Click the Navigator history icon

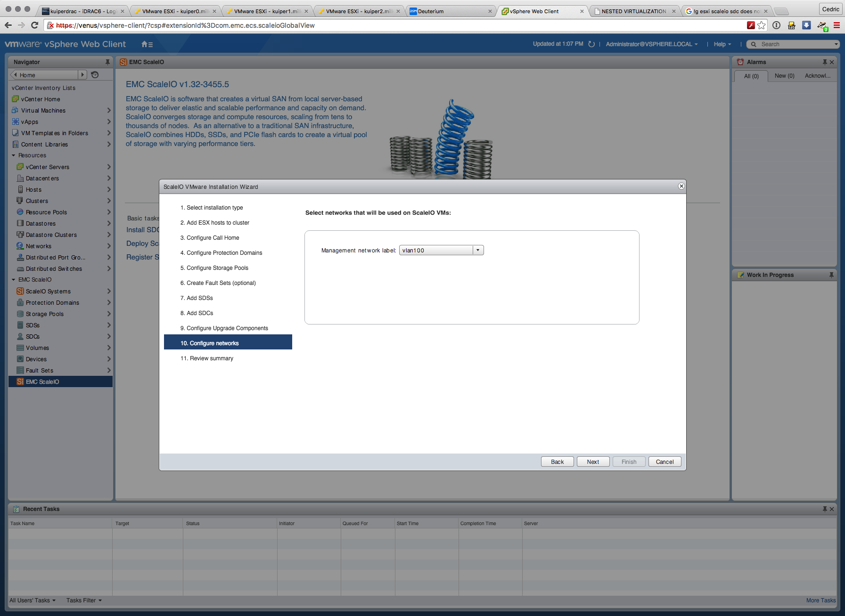95,75
